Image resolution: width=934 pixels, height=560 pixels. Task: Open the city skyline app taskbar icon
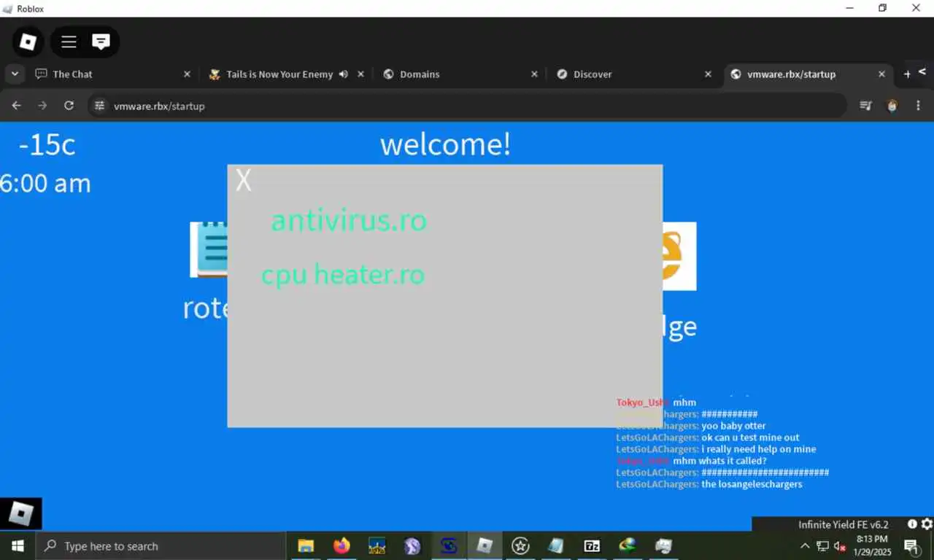tap(377, 545)
